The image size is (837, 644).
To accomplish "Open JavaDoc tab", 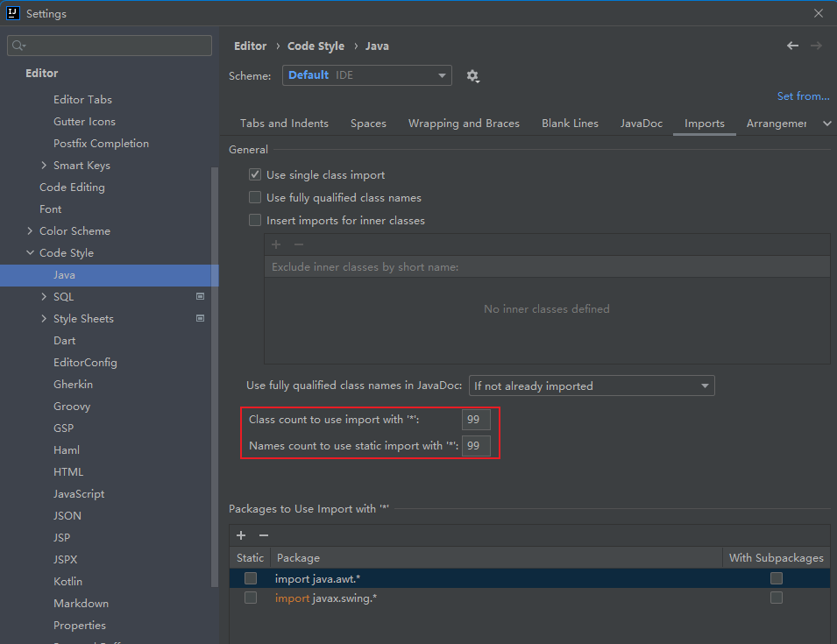I will (641, 124).
